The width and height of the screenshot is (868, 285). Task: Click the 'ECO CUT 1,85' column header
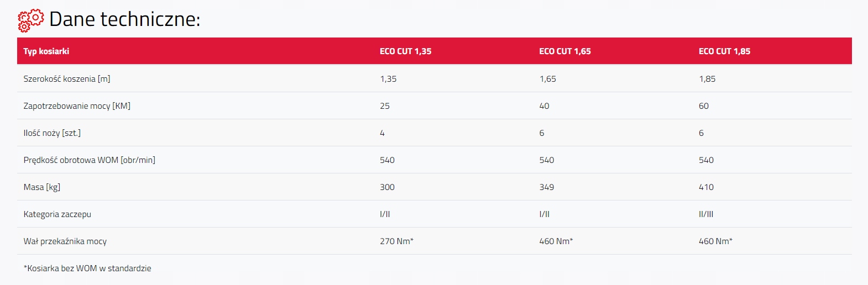tap(724, 51)
